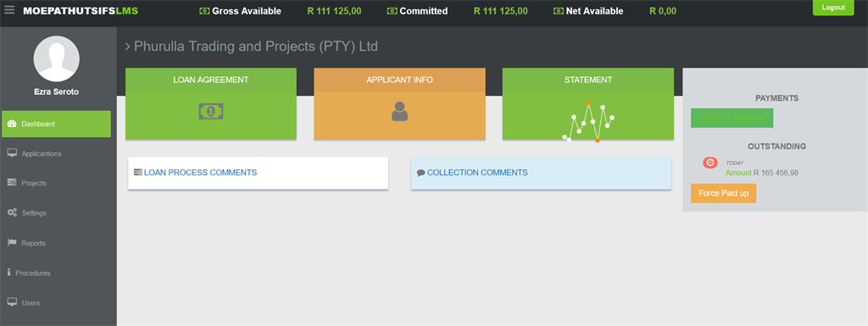868x326 pixels.
Task: Click the Settings gears icon in sidebar
Action: point(12,213)
